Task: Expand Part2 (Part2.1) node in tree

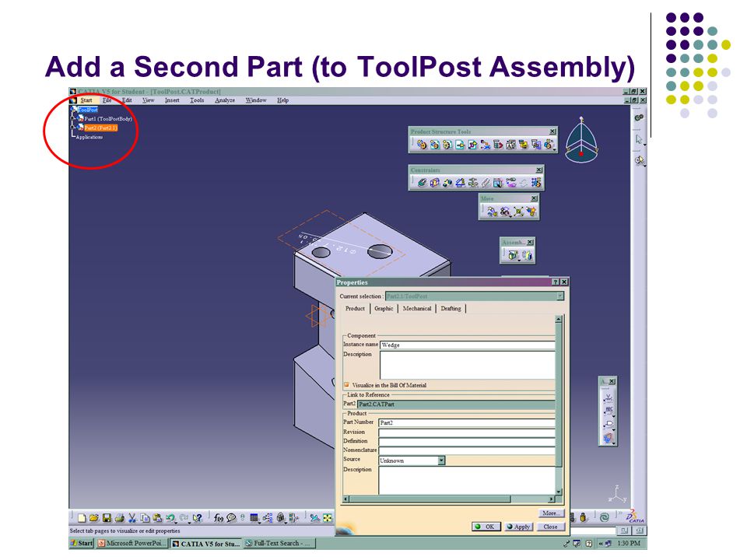Action: pos(73,128)
